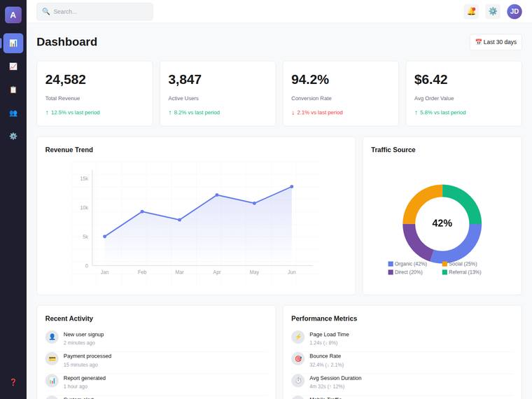This screenshot has width=532, height=399.
Task: Click the May data point on chart
Action: click(x=254, y=203)
